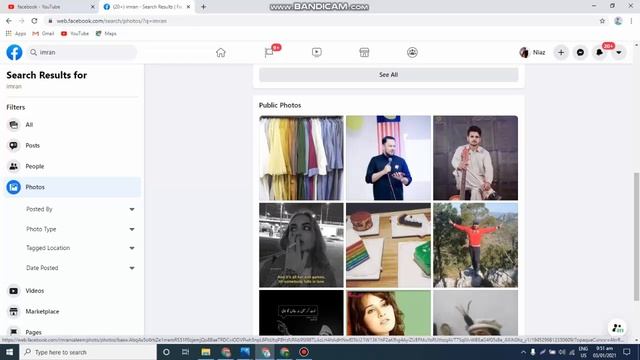
Task: Open the woman on green background photo
Action: tap(389, 313)
